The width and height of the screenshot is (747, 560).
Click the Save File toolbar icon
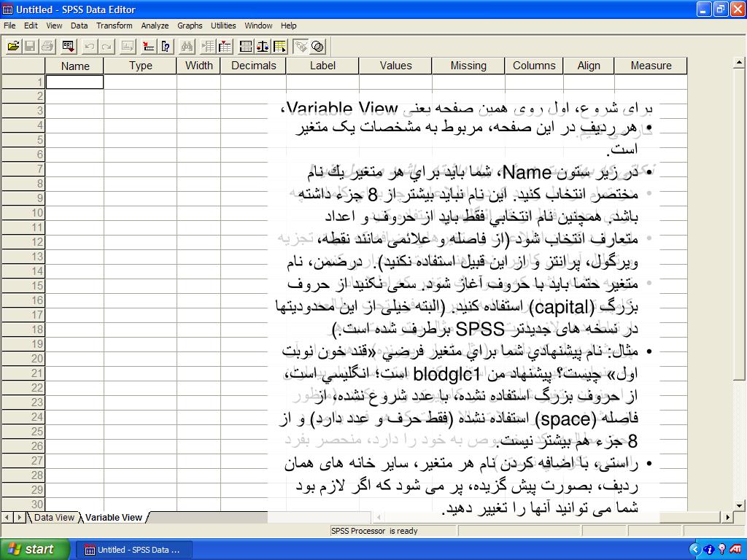30,46
